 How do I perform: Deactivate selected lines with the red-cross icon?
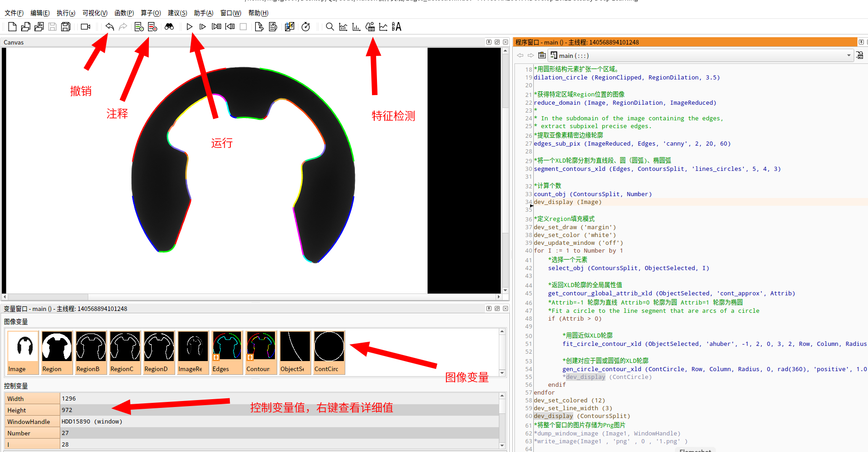pyautogui.click(x=153, y=27)
